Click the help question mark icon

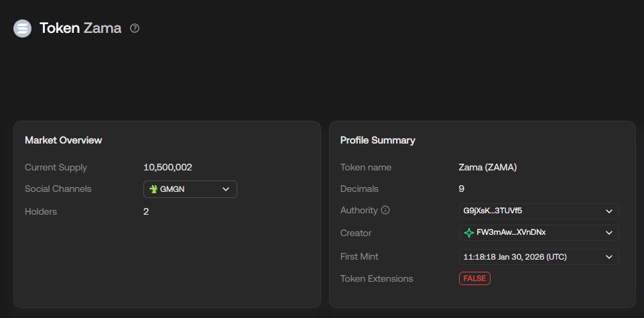(x=135, y=28)
